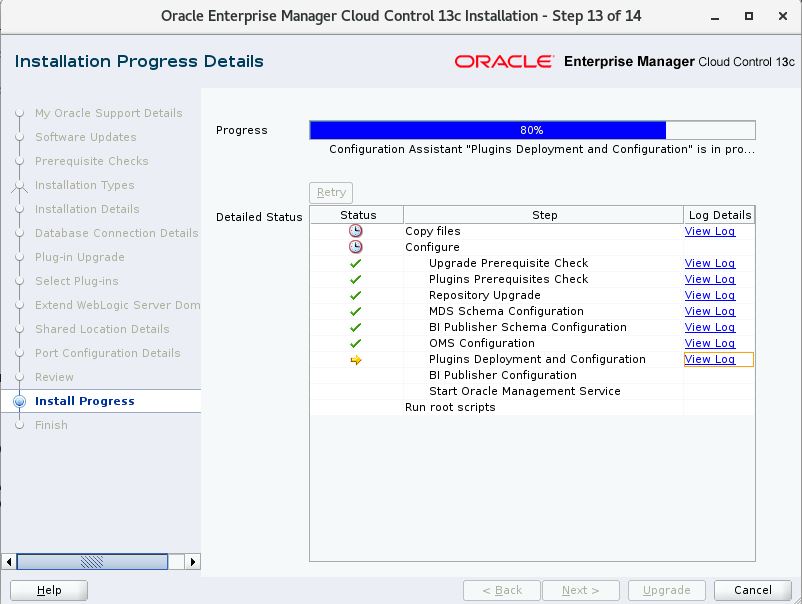Open View Log for MDS Schema Configuration
Screen dimensions: 802x604
pyautogui.click(x=709, y=311)
